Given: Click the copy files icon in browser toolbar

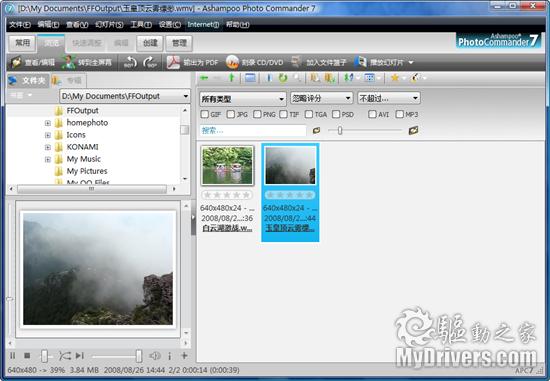Looking at the screenshot, I should tap(315, 78).
